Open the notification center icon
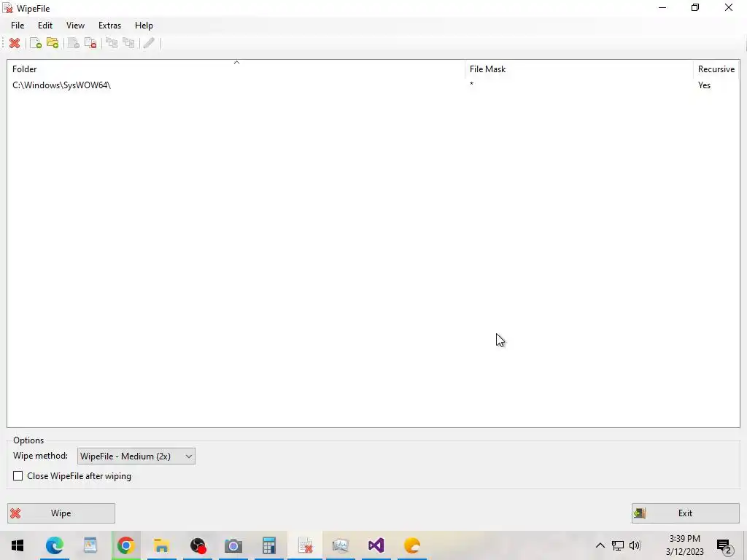Screen dimensions: 747x560 point(725,546)
